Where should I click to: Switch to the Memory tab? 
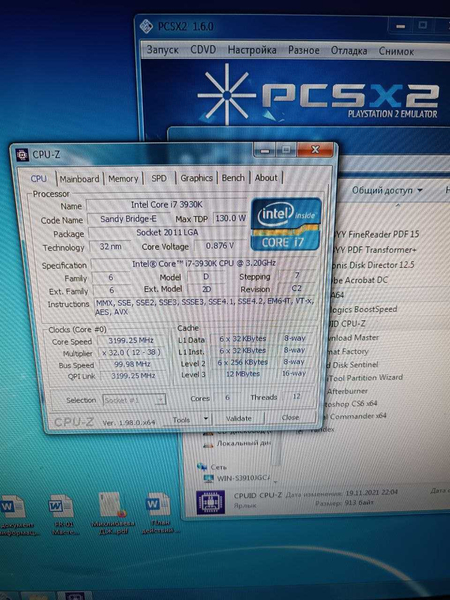(123, 178)
